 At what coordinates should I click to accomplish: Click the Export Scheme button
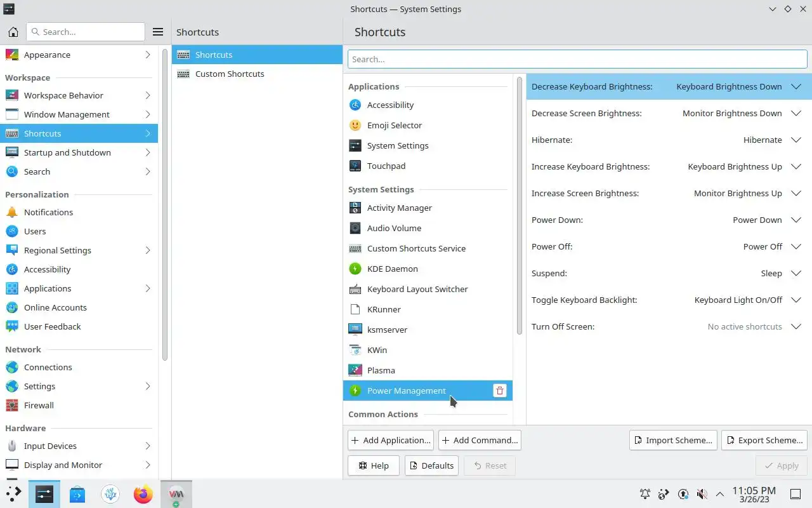coord(764,440)
